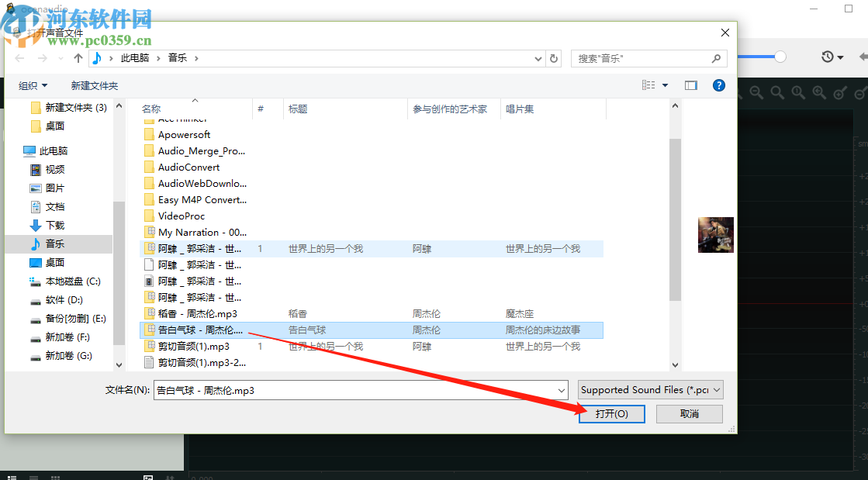Go back to the previous folder
This screenshot has height=480, width=868.
[20, 58]
